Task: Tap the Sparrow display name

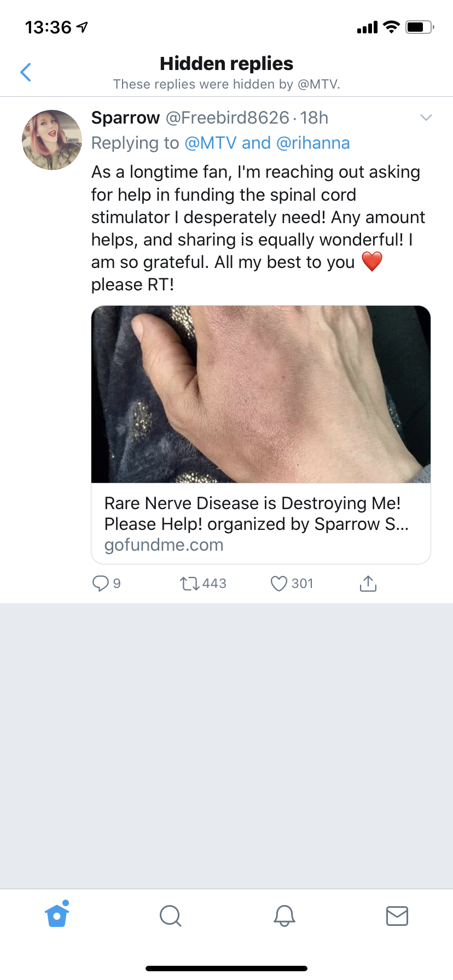Action: [125, 118]
